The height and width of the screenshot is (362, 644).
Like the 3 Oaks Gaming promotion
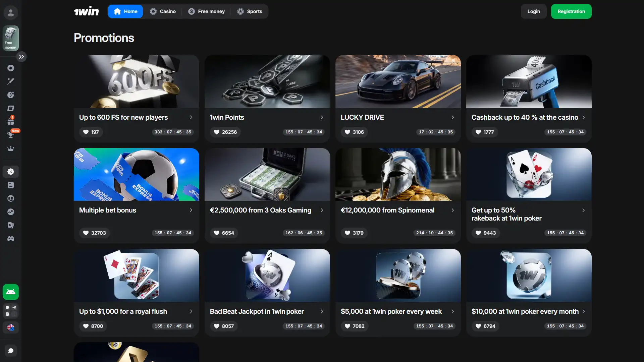[x=224, y=233]
